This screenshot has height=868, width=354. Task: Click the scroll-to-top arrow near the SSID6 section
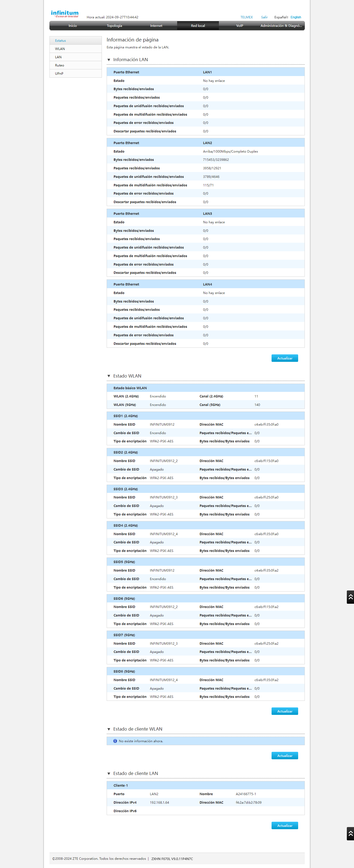[x=350, y=597]
